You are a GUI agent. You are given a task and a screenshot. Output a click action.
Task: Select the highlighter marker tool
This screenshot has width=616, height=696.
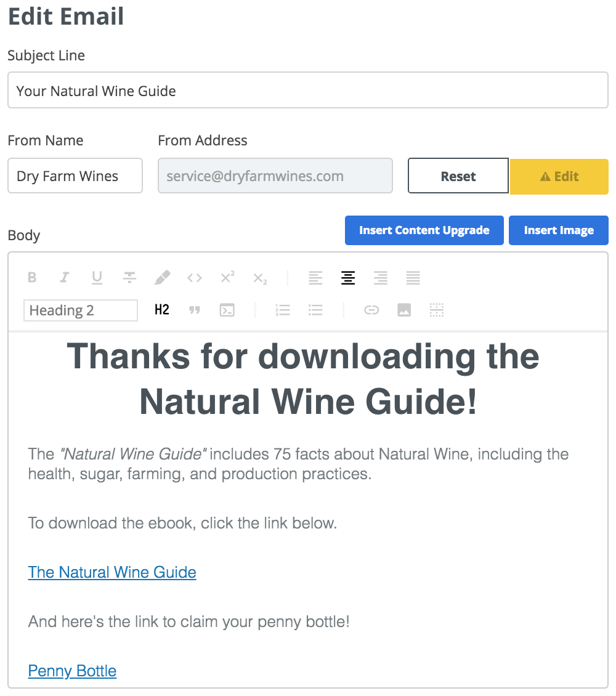(162, 277)
